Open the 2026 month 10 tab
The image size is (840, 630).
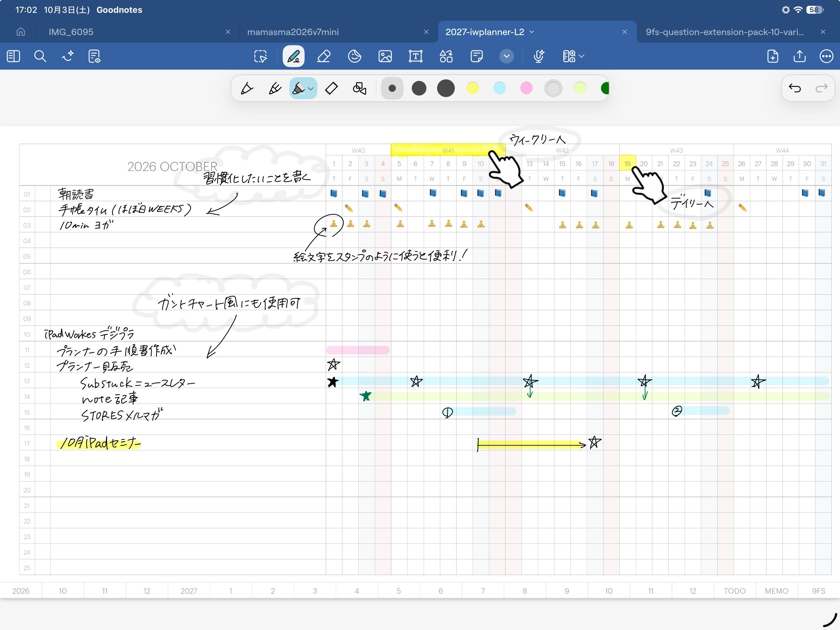63,591
